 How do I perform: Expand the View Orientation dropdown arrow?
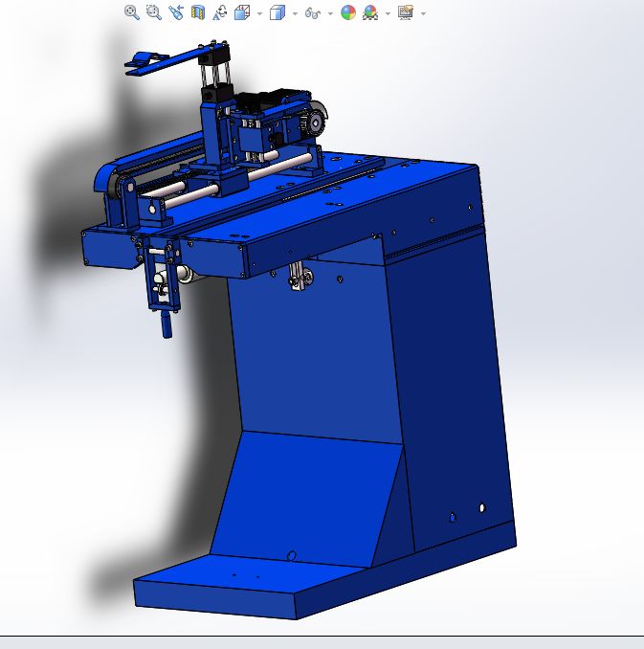point(259,13)
